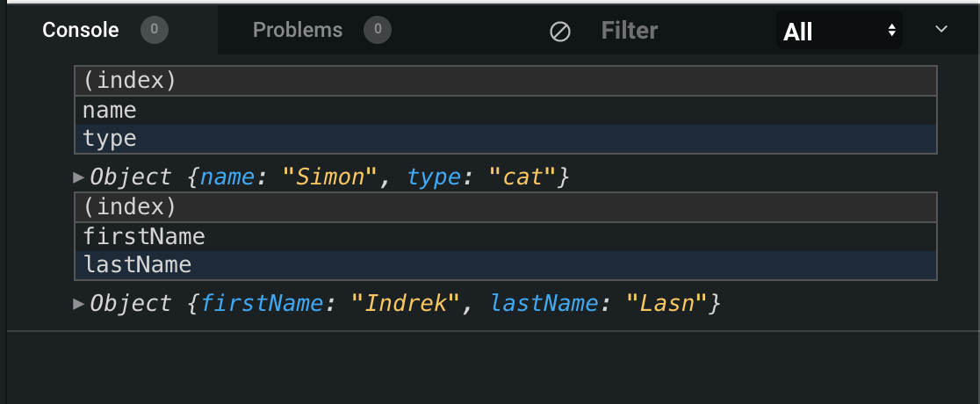Clear the console with the circle-slash icon
The width and height of the screenshot is (980, 404).
click(x=560, y=32)
